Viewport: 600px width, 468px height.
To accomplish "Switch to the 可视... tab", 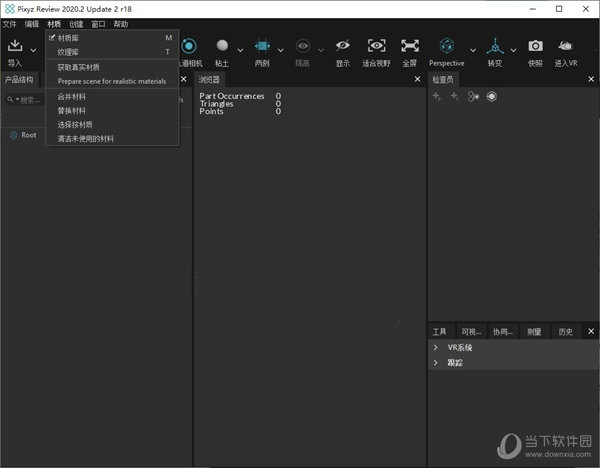I will [471, 332].
